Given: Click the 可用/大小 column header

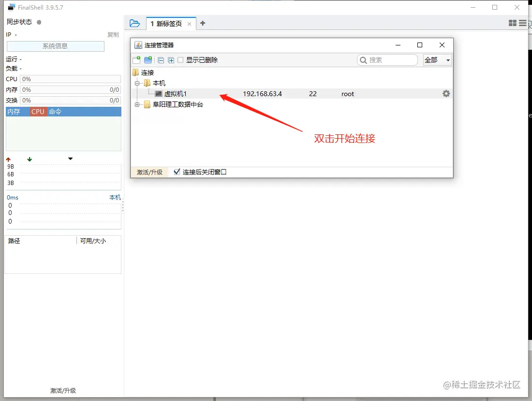Looking at the screenshot, I should coord(93,241).
